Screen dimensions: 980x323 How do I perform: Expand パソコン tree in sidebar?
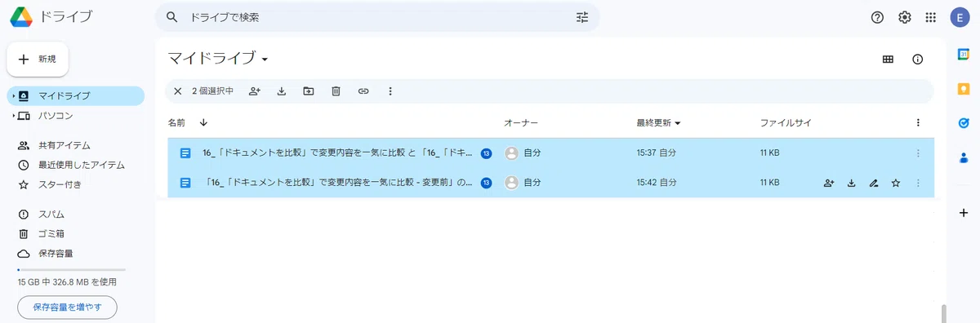13,116
